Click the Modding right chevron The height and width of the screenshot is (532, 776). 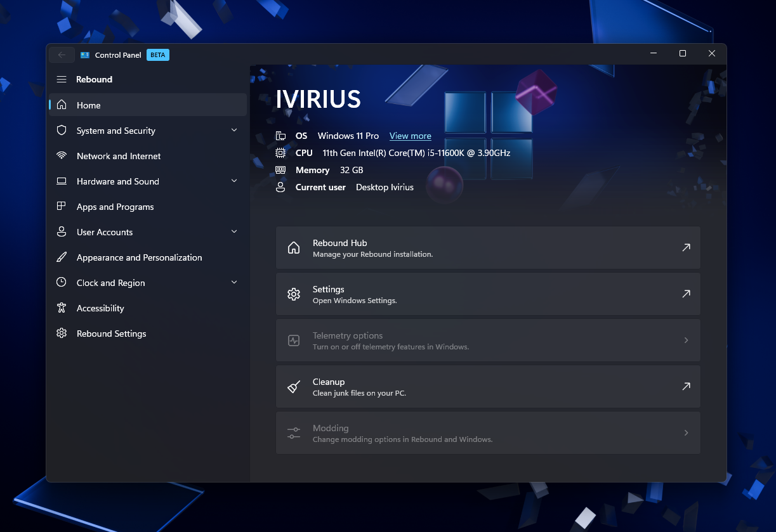point(686,433)
